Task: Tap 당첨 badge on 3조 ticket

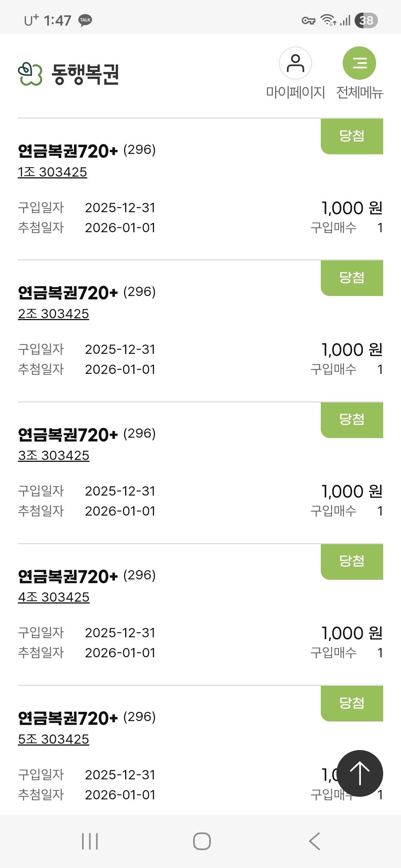Action: (352, 420)
